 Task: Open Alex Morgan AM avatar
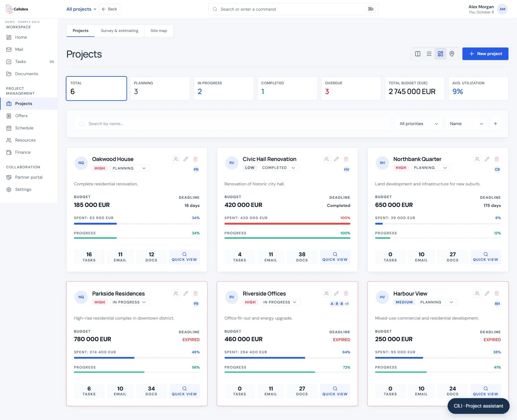[x=502, y=9]
